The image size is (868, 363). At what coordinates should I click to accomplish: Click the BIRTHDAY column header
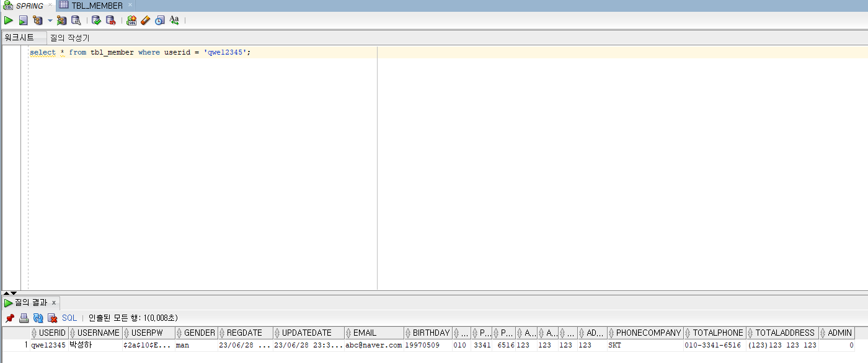428,333
